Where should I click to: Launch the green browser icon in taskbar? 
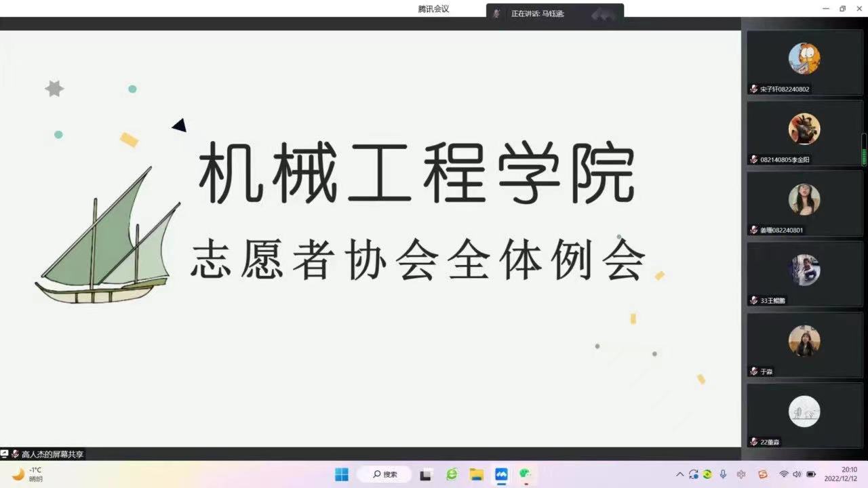[x=452, y=474]
